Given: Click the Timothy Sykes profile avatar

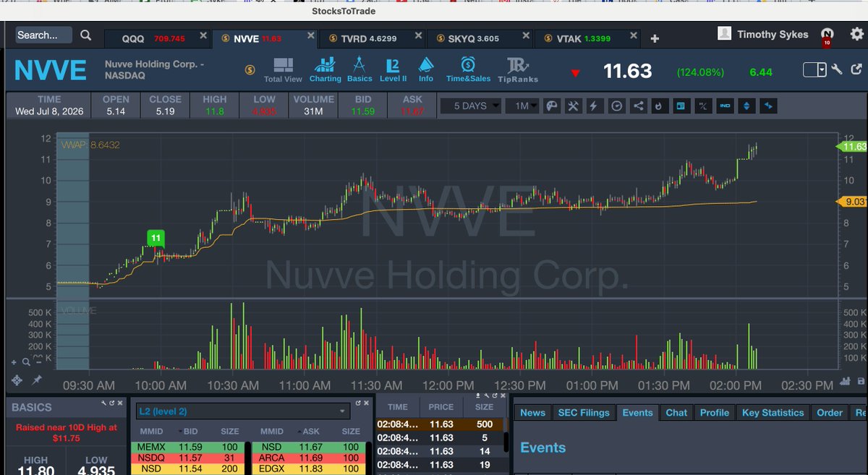Looking at the screenshot, I should (x=724, y=34).
